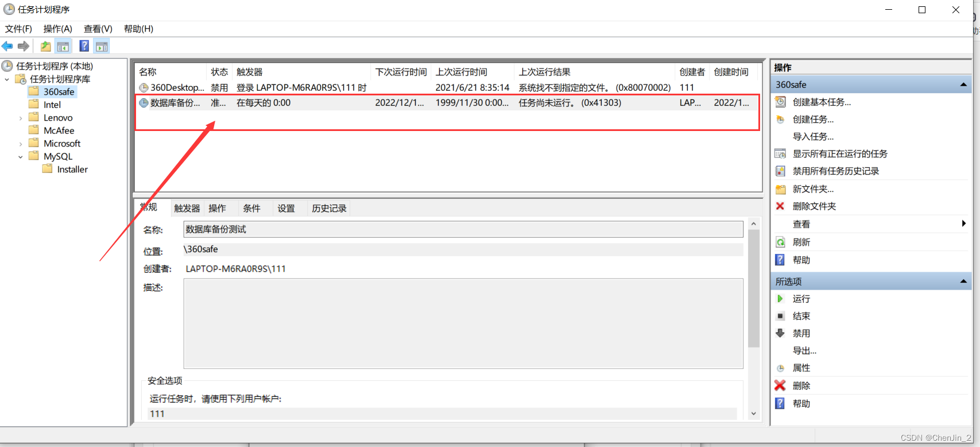Click the 360Desktop last run time 2021/6/21 8:35:14

pyautogui.click(x=472, y=88)
